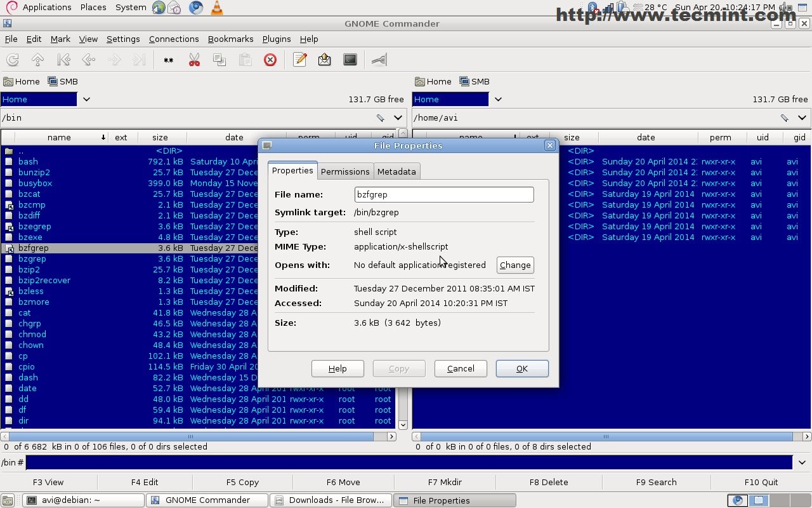Launch VLC from the top panel
The width and height of the screenshot is (812, 508).
pos(216,8)
